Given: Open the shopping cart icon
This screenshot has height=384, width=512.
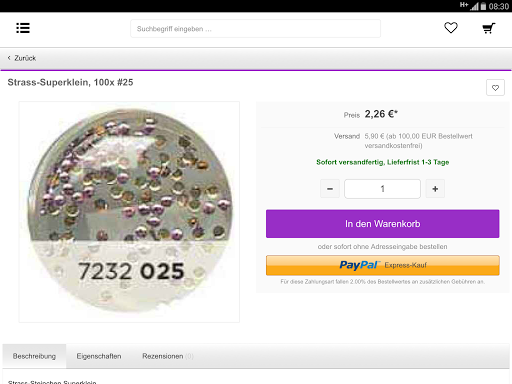Looking at the screenshot, I should coord(489,28).
